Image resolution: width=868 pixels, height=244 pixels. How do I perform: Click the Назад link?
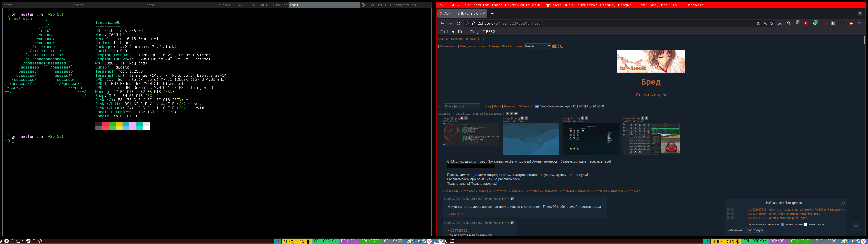pyautogui.click(x=486, y=107)
